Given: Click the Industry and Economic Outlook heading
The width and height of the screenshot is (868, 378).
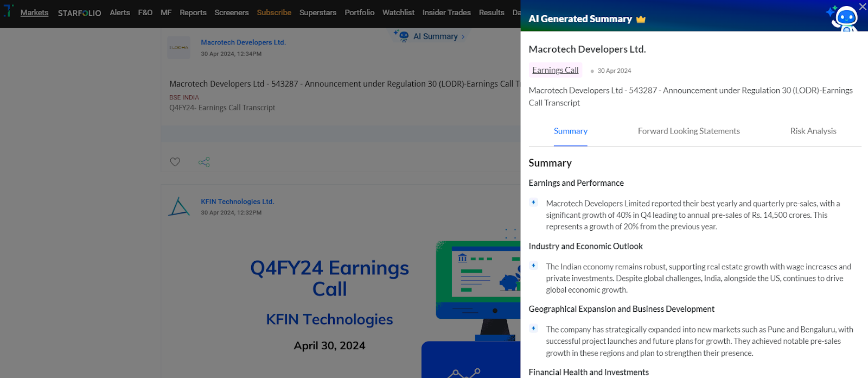Looking at the screenshot, I should pos(586,246).
